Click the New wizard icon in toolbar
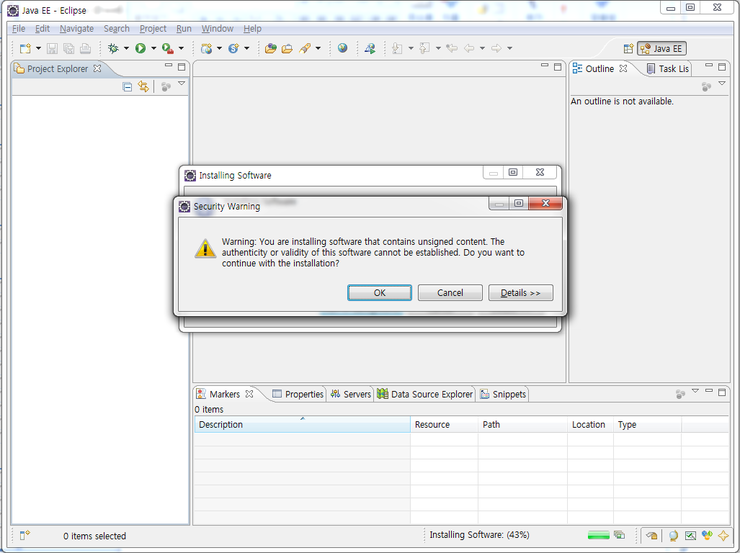Screen dimensions: 740x553 coord(25,48)
